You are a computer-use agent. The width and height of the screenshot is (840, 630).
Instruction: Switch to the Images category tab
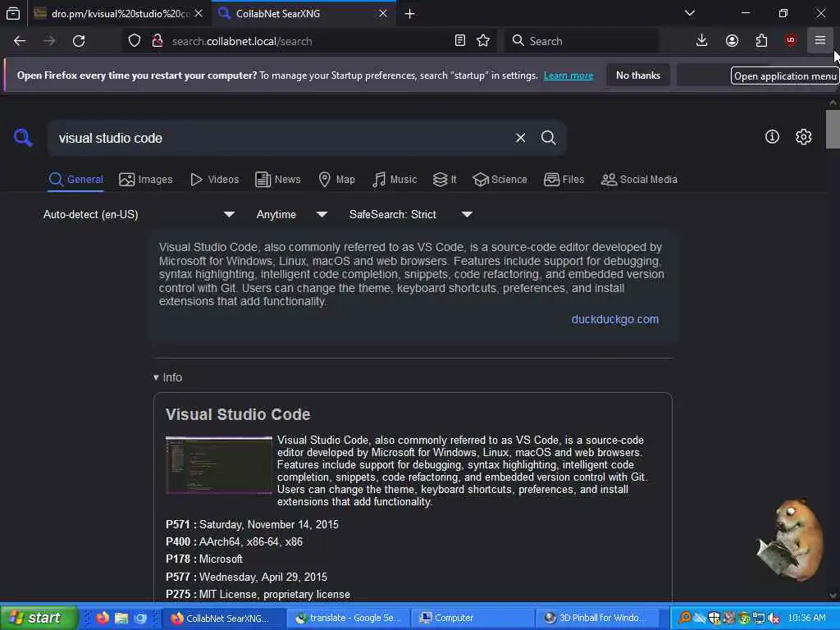146,180
